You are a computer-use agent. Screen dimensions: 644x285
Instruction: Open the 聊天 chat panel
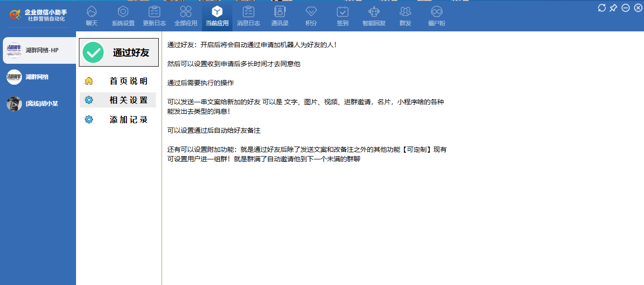pos(91,14)
